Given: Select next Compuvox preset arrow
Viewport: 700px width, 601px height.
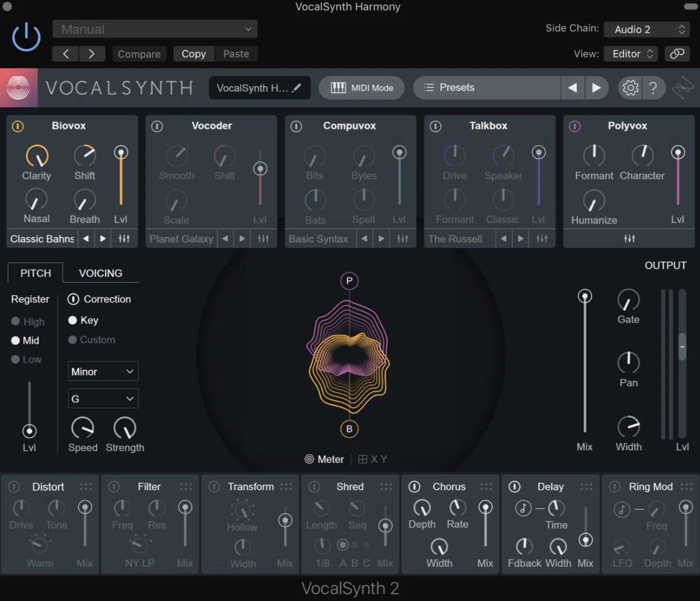Looking at the screenshot, I should [382, 239].
